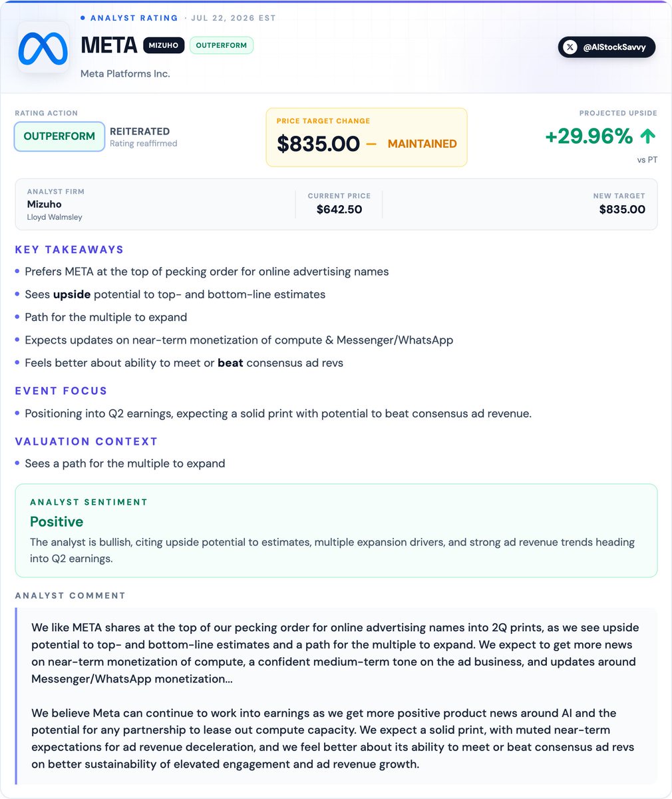Open the EVENT FOCUS section heading

pos(61,391)
